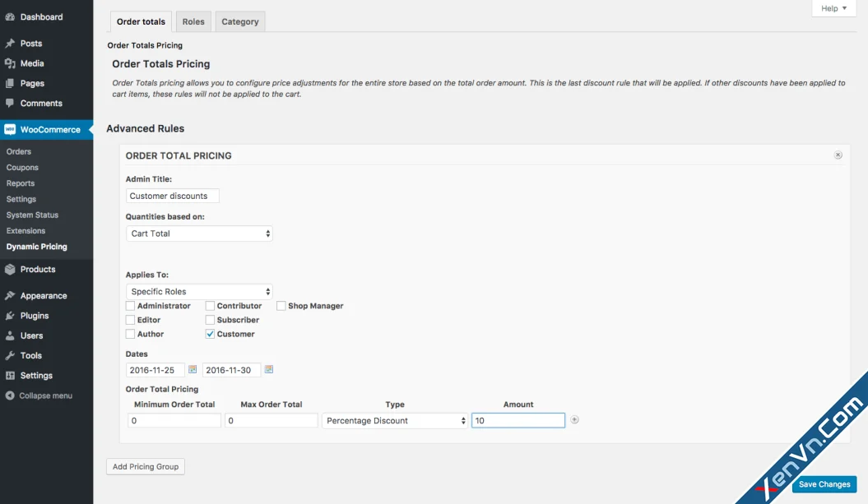Click the Save Changes button
This screenshot has width=868, height=504.
pos(824,484)
